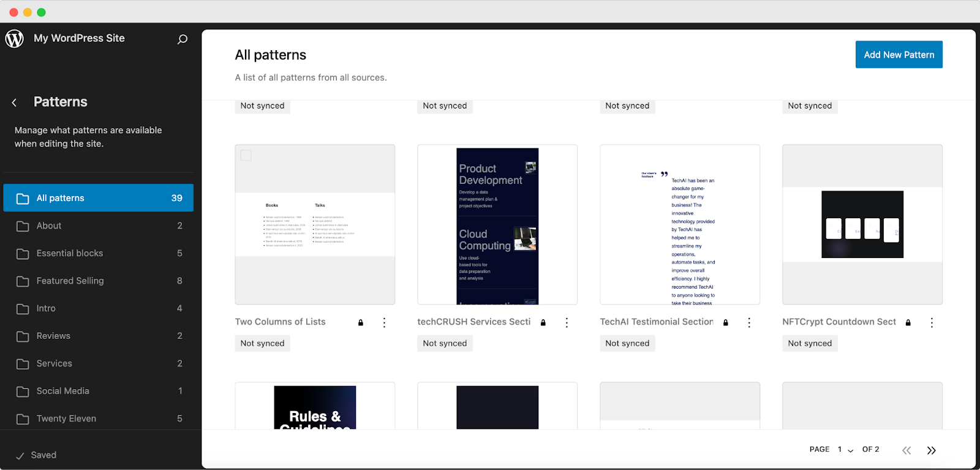Open options menu for NFTCrypt Countdown Section
The width and height of the screenshot is (980, 470).
(x=932, y=322)
